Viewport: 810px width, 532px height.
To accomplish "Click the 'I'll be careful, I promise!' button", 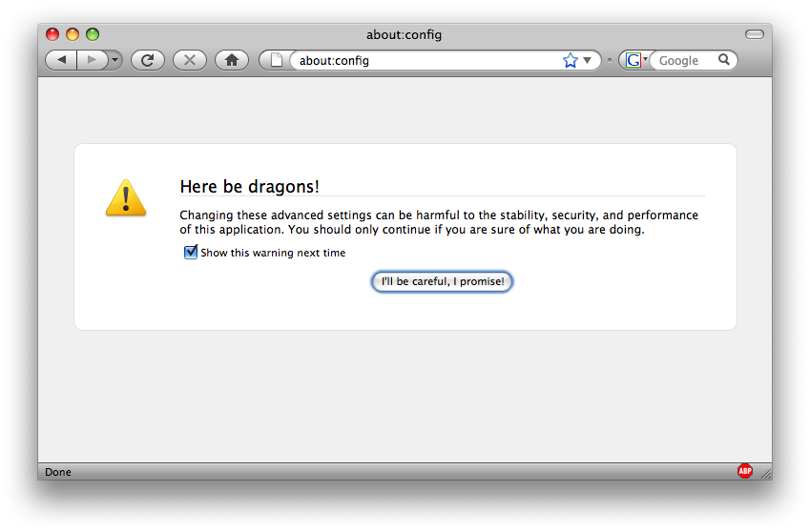I will pyautogui.click(x=442, y=281).
